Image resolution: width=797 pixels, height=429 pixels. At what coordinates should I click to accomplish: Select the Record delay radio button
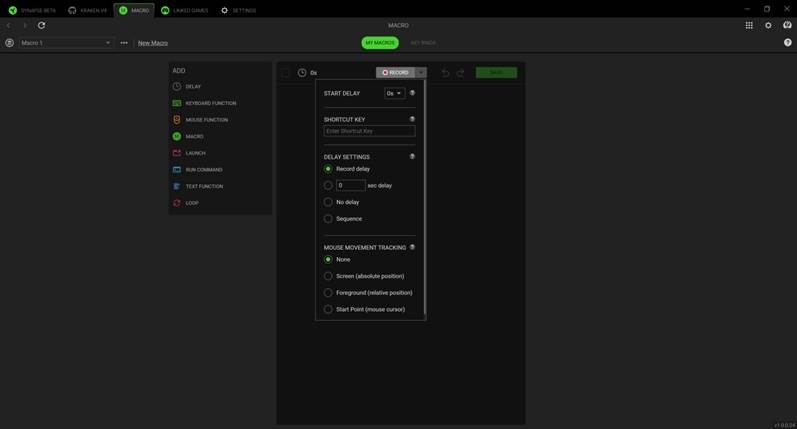[328, 169]
